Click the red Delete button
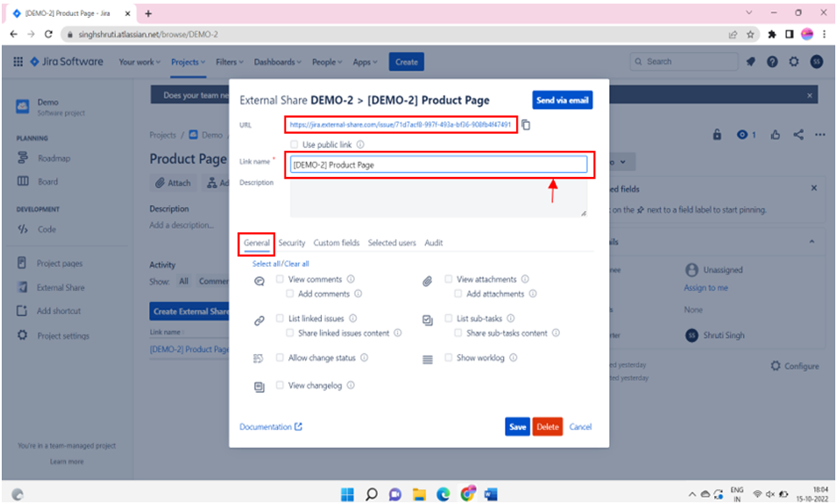The image size is (837, 504). (547, 427)
